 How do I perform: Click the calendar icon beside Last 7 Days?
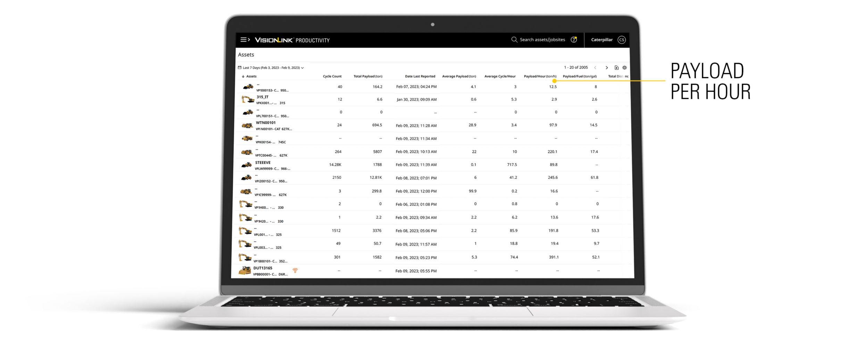(240, 67)
